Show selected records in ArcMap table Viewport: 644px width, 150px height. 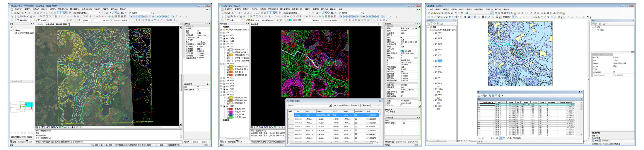pyautogui.click(x=504, y=138)
